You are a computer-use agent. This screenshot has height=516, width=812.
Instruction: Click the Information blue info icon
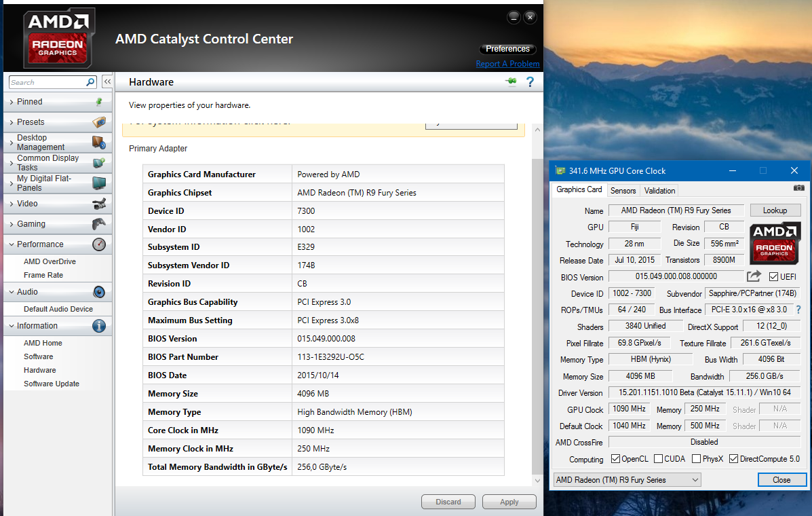(99, 326)
